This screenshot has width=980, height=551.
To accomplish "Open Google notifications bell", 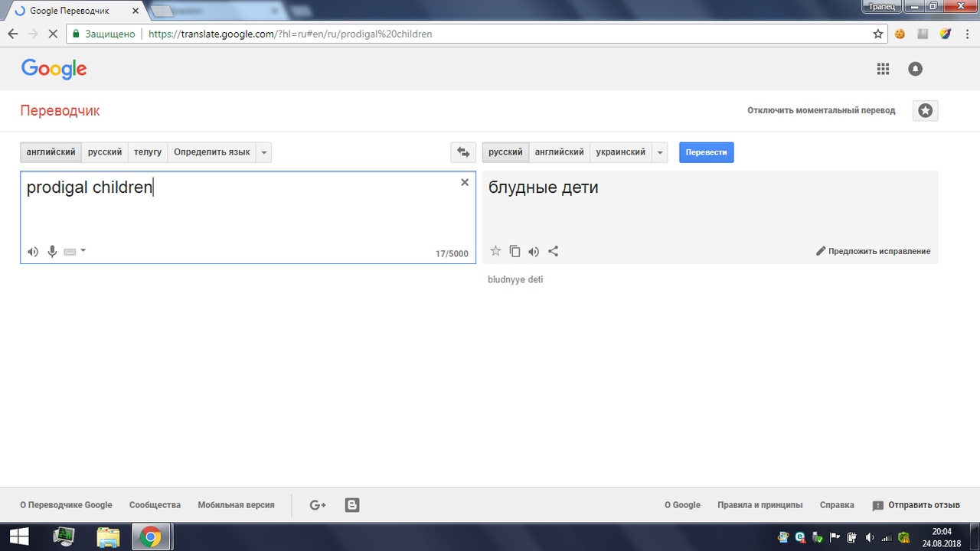I will [x=915, y=69].
